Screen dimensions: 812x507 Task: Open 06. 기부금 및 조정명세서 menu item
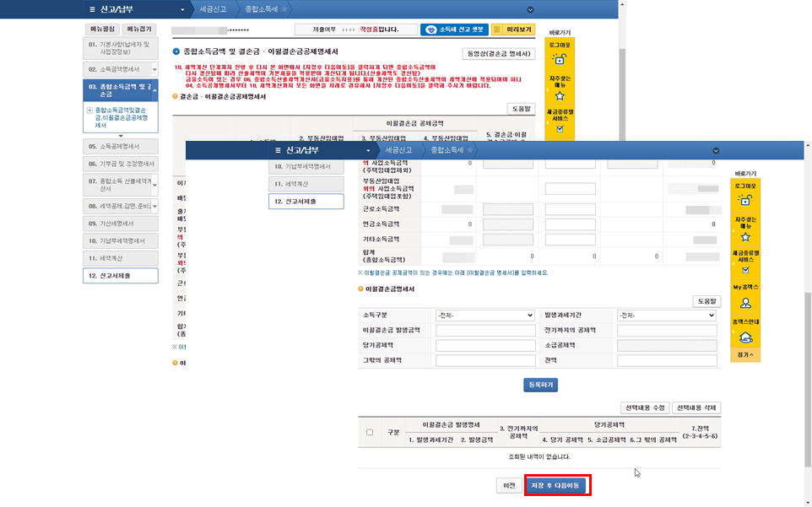point(120,164)
